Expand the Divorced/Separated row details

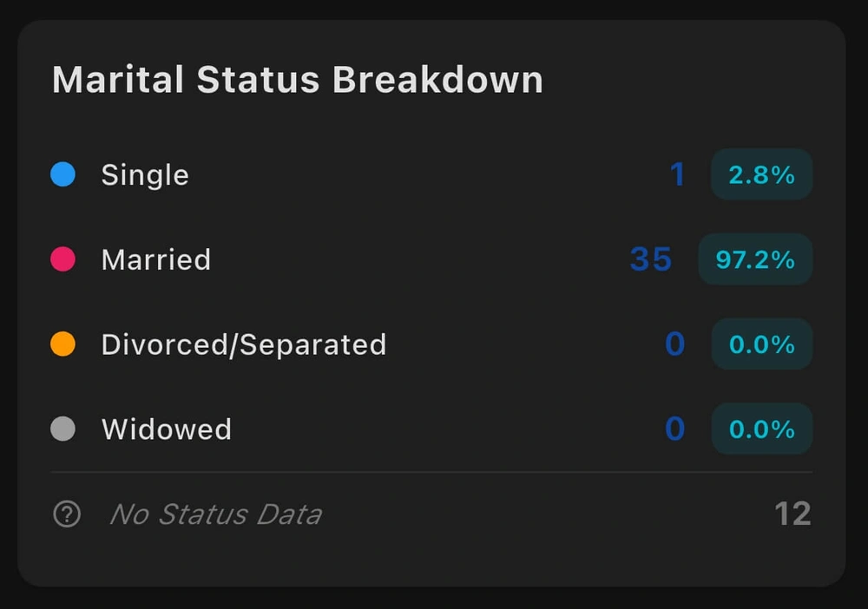tap(244, 344)
